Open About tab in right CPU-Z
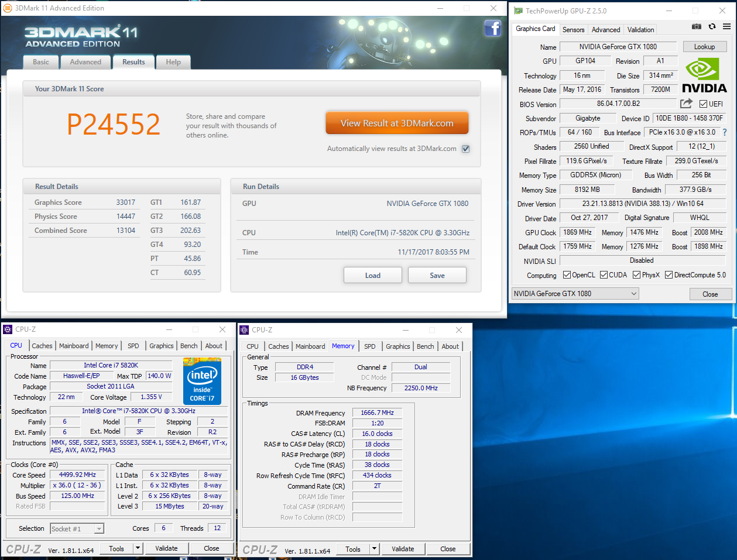The image size is (737, 560). (450, 346)
